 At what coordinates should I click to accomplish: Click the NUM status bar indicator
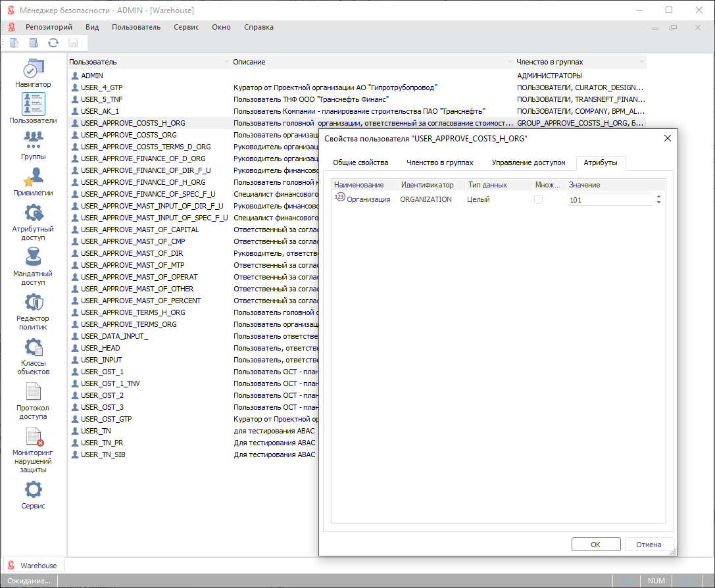click(x=656, y=581)
